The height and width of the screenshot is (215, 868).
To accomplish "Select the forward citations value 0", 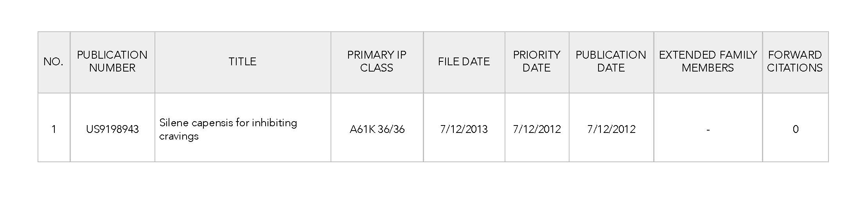I will point(795,129).
